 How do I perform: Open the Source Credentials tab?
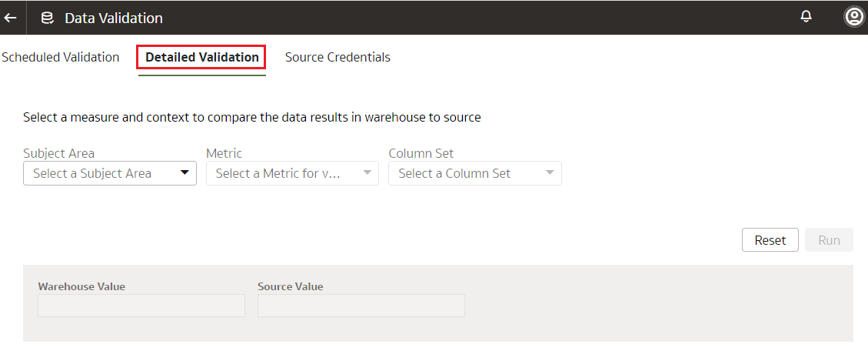[x=338, y=57]
